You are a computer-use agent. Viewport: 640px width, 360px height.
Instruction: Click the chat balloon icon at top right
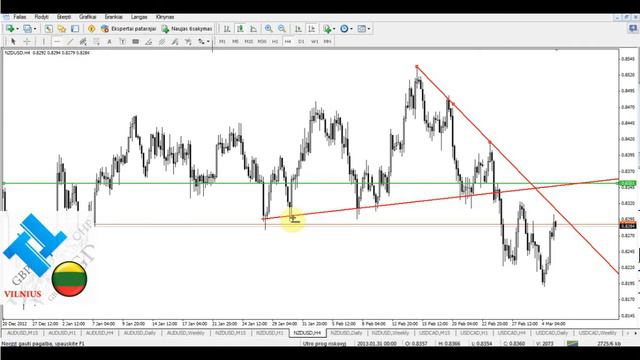(633, 29)
